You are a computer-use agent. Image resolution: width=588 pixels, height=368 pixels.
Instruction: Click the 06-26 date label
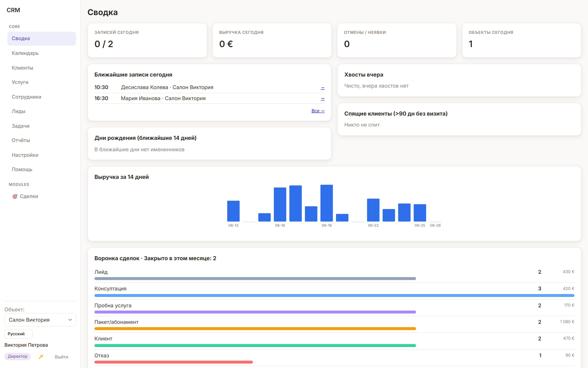click(x=435, y=225)
